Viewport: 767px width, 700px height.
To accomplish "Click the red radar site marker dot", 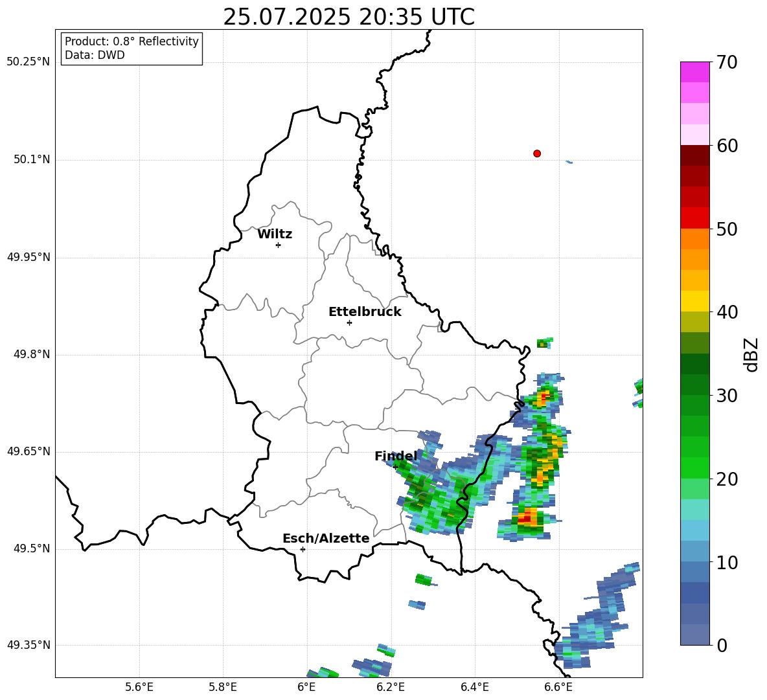I will click(537, 153).
